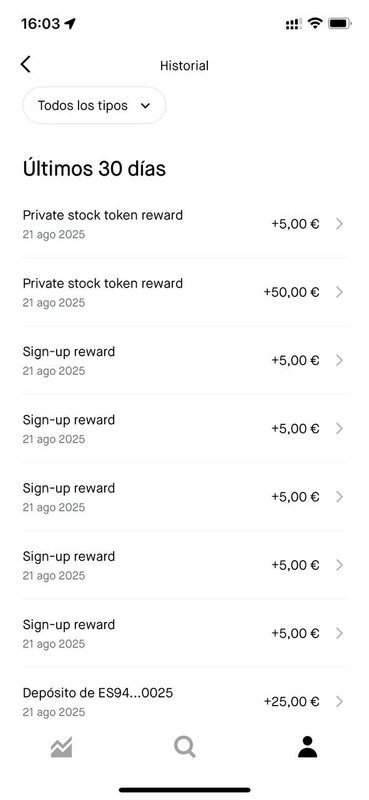This screenshot has height=800, width=369.
Task: Tap the Historial page title
Action: 184,65
